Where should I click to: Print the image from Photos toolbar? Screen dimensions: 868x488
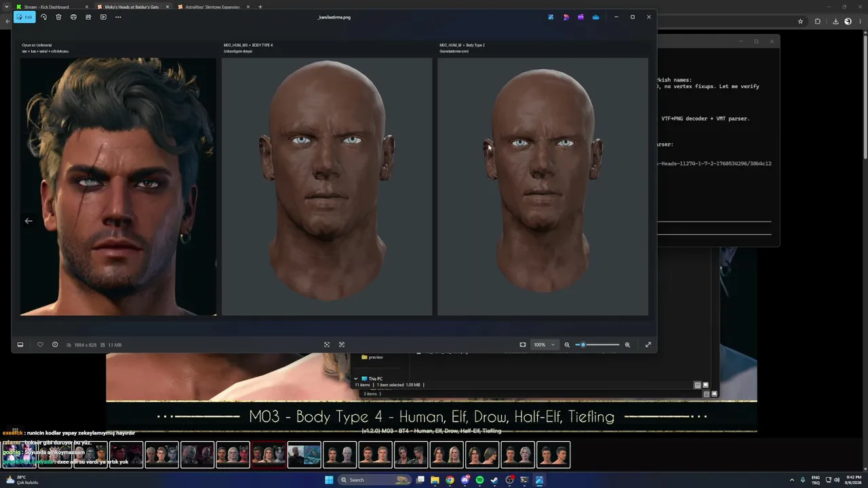click(x=73, y=17)
